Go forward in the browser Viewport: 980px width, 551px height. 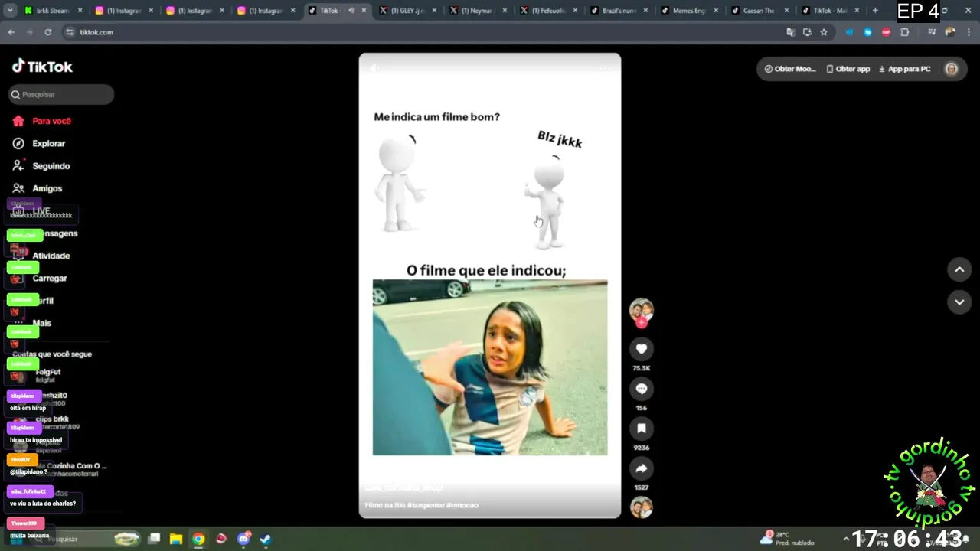pos(29,32)
